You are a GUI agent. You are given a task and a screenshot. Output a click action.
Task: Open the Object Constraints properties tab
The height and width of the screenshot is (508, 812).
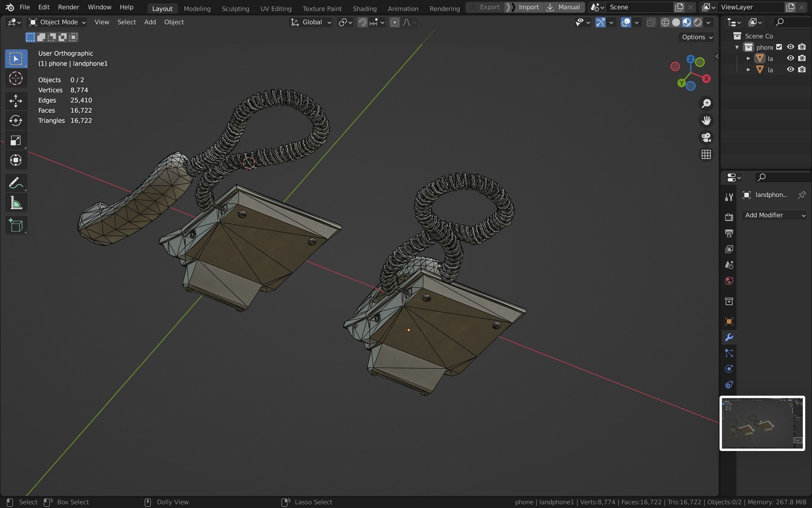pyautogui.click(x=729, y=385)
